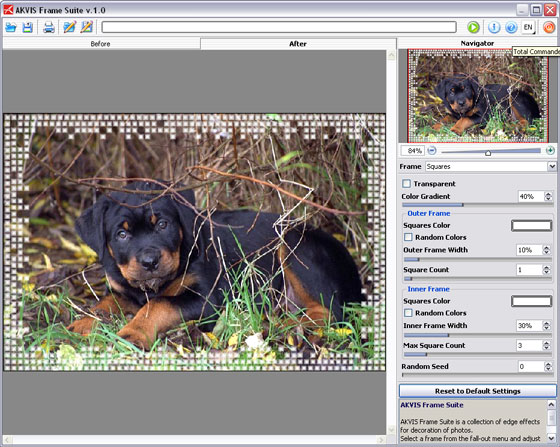The height and width of the screenshot is (447, 560).
Task: Tick Random Colors under Inner Frame
Action: point(408,313)
